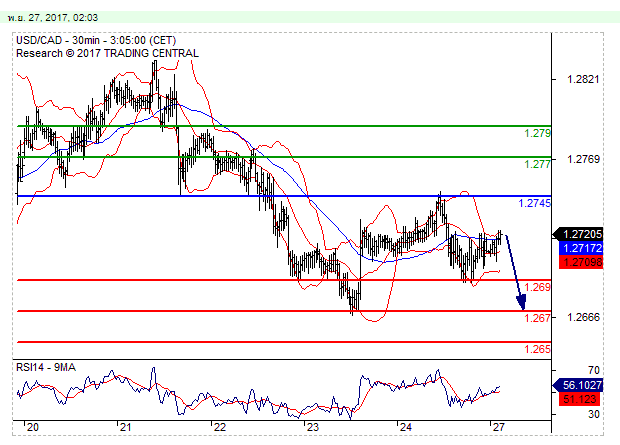This screenshot has height=445, width=620.
Task: Click date 21 on the time axis
Action: click(x=125, y=427)
